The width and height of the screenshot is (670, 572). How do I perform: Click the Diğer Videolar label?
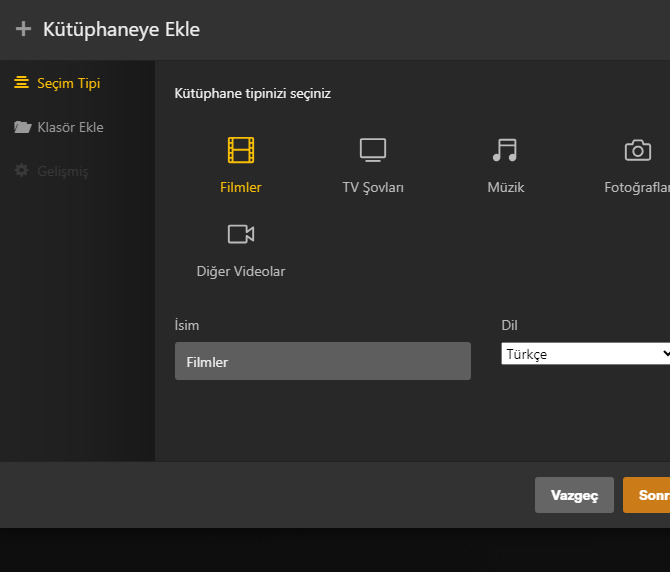[241, 271]
